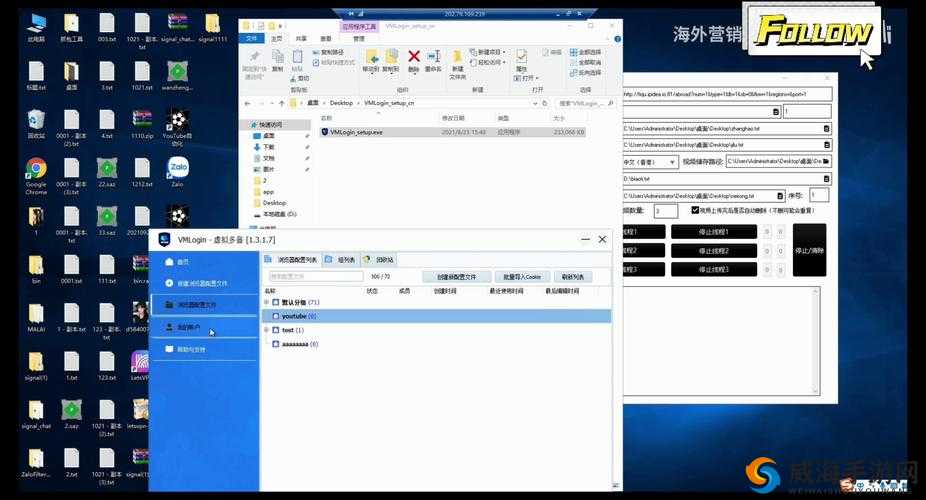Screen dimensions: 926x500
Task: Select the youtube group row text
Action: [299, 316]
